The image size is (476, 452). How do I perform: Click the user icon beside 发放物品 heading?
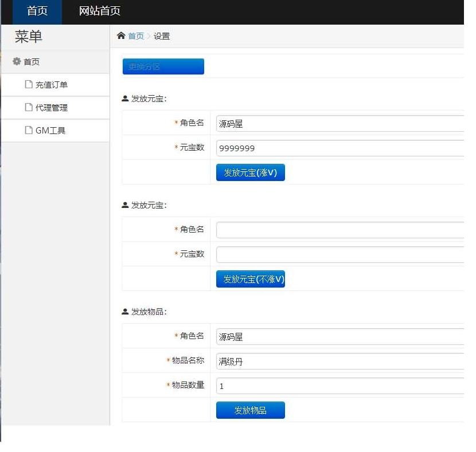126,312
